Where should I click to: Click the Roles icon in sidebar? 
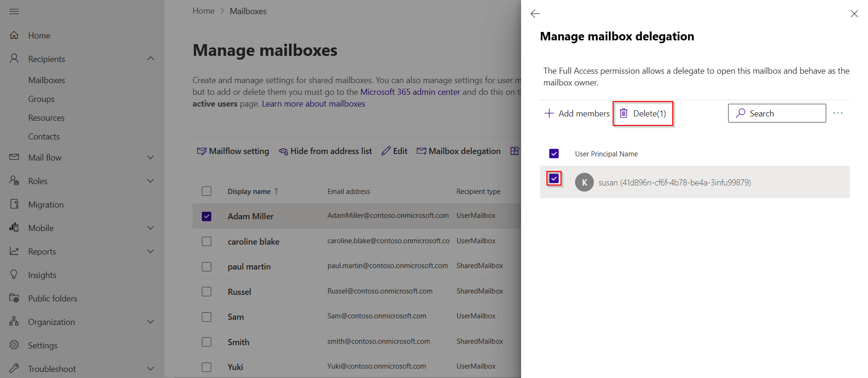(x=14, y=181)
